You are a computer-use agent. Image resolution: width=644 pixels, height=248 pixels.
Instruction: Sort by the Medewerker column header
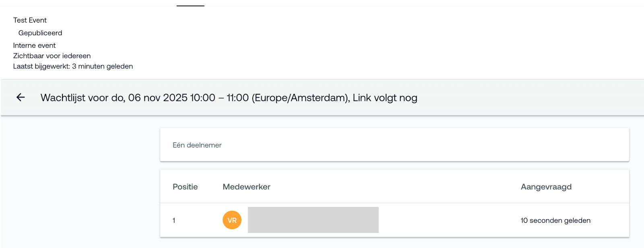tap(246, 187)
